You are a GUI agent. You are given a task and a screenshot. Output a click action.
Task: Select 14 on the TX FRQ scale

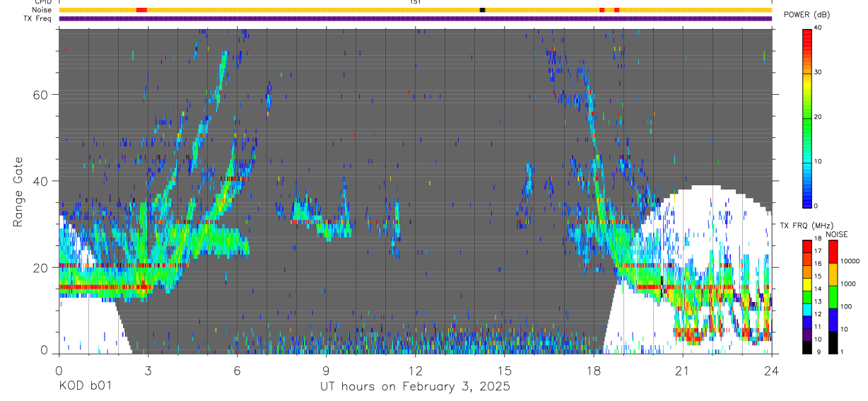pos(818,289)
